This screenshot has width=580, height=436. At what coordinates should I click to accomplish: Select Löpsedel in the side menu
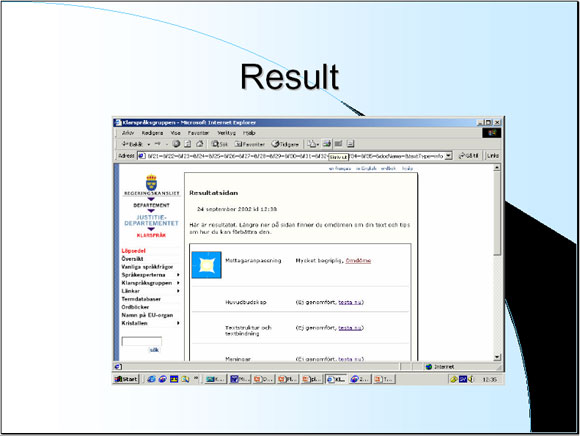tap(134, 251)
